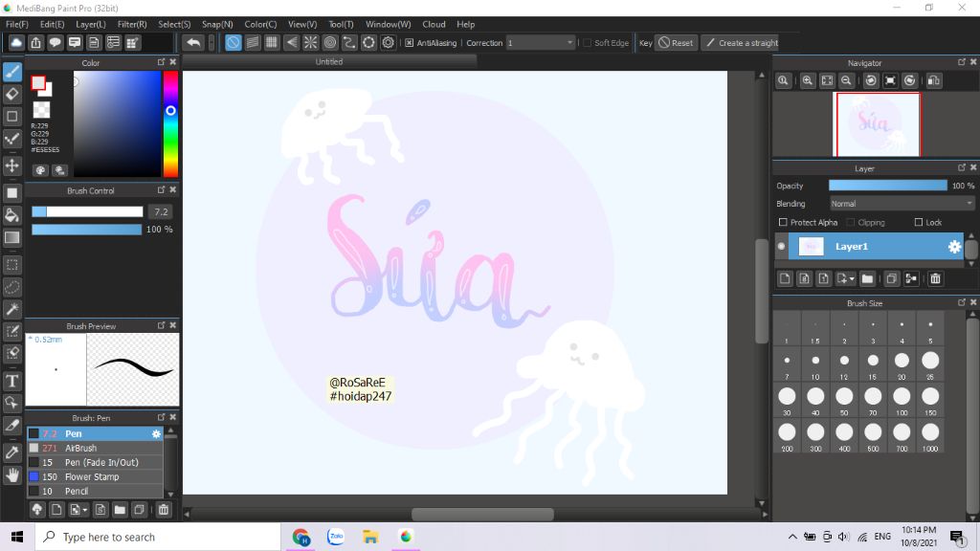The height and width of the screenshot is (551, 980).
Task: Open add brush dropdown arrow
Action: coord(85,510)
